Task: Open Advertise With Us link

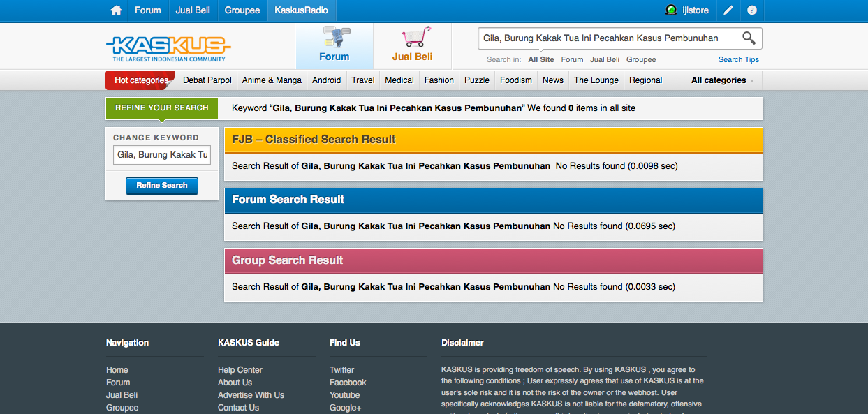Action: point(251,395)
